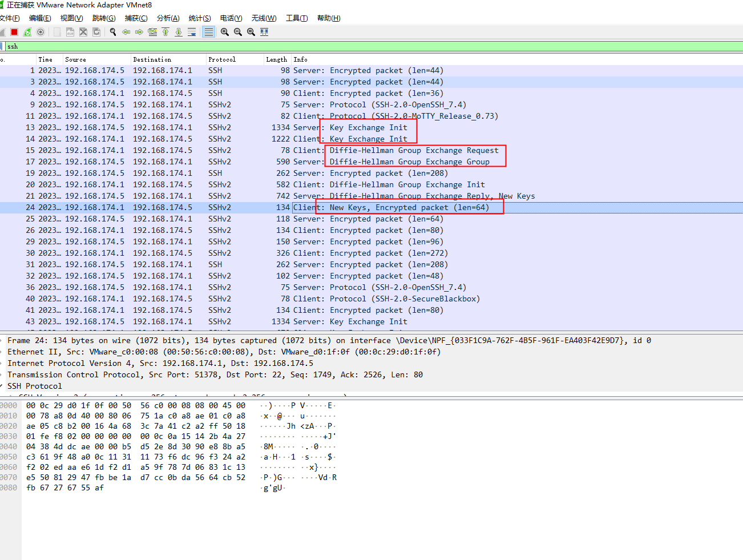Zoom out on the main window text

click(x=238, y=32)
